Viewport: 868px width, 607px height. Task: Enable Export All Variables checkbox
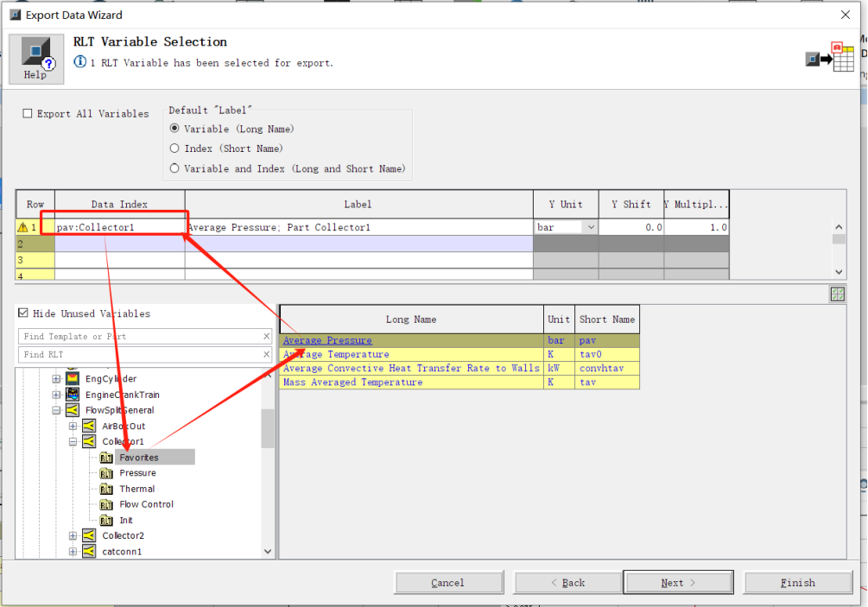(x=27, y=113)
